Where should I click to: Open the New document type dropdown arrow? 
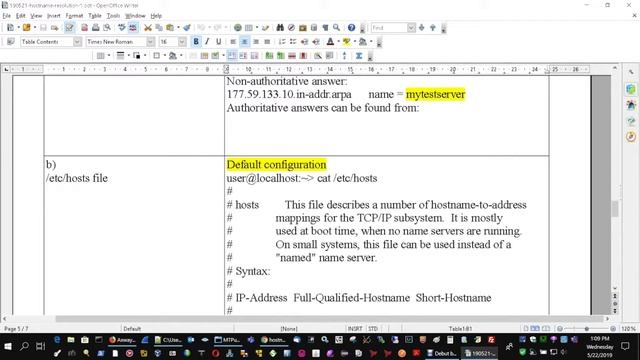tap(18, 28)
